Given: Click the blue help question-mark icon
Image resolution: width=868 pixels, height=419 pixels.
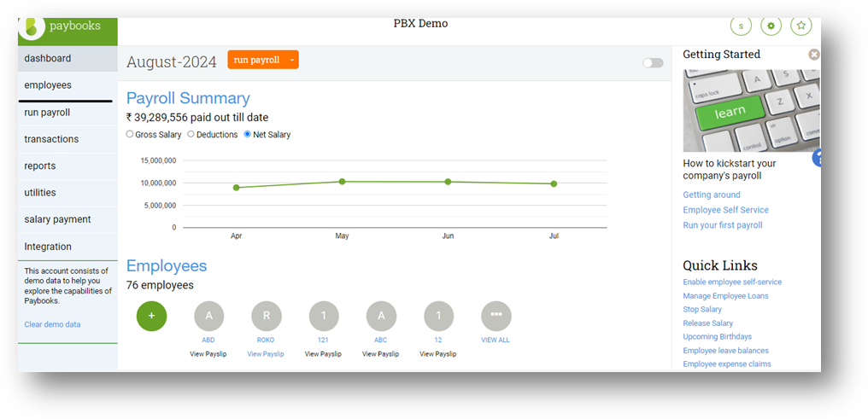Looking at the screenshot, I should 817,158.
